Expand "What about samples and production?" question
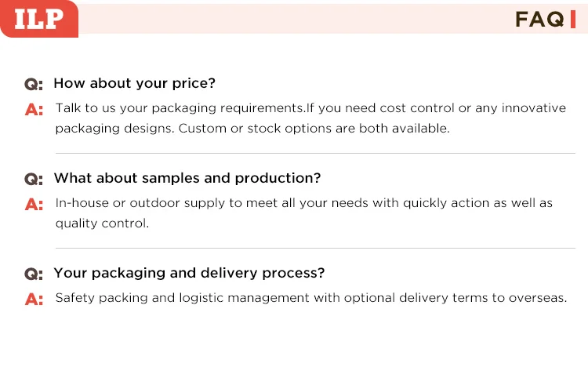 [187, 178]
